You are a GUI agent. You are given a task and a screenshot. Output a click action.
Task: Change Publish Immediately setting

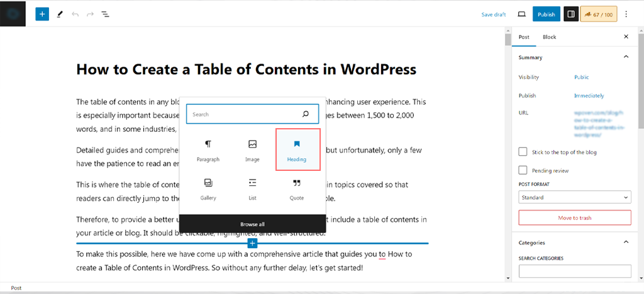[x=589, y=95]
